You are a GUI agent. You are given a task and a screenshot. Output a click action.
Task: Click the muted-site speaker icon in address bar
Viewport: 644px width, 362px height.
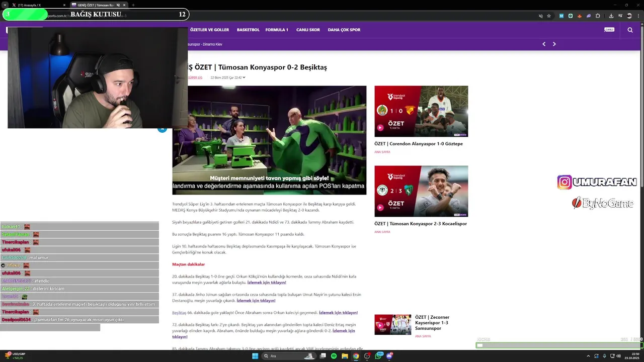[x=541, y=16]
